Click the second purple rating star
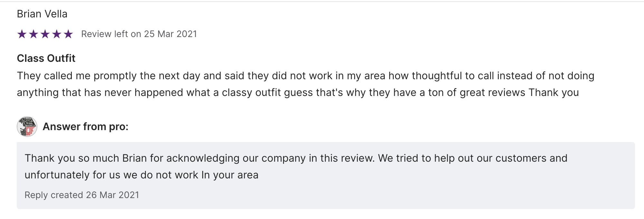The width and height of the screenshot is (644, 219). click(x=33, y=34)
